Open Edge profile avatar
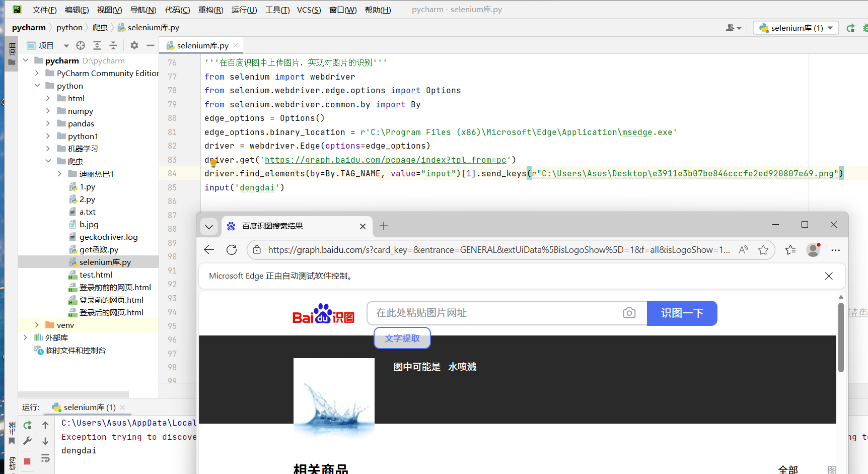868x474 pixels. (x=813, y=250)
